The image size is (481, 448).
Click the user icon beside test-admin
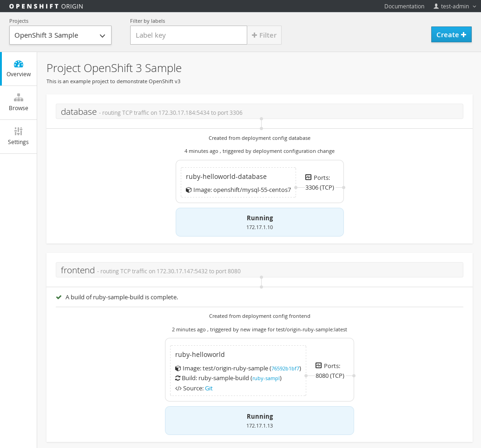pyautogui.click(x=436, y=6)
